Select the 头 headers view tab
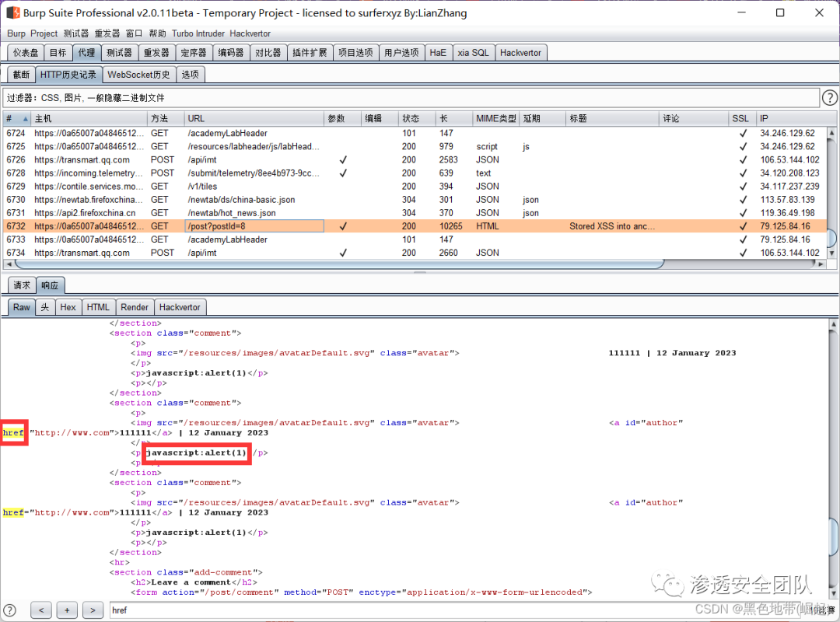The image size is (840, 622). click(45, 307)
